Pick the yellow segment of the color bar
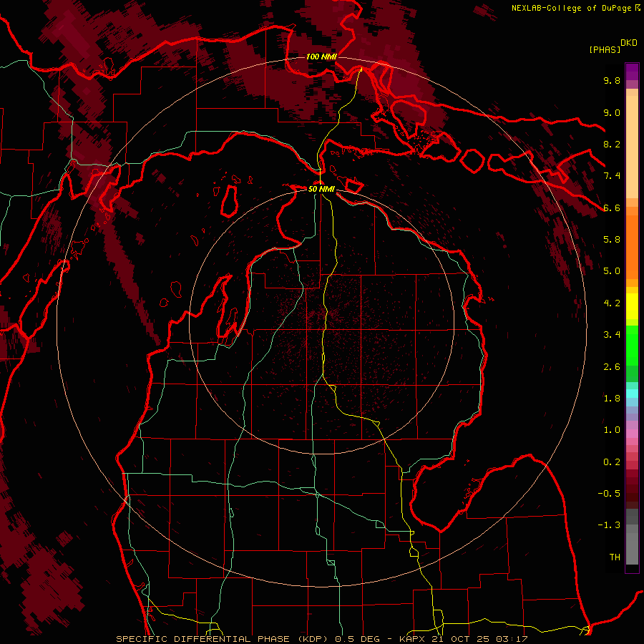The height and width of the screenshot is (644, 644). [632, 306]
